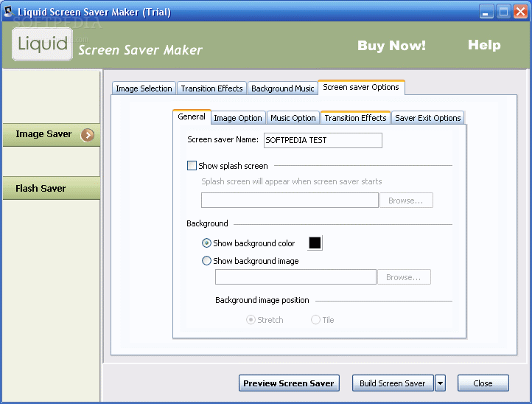The width and height of the screenshot is (532, 404).
Task: Close the window with the red X
Action: tap(520, 12)
